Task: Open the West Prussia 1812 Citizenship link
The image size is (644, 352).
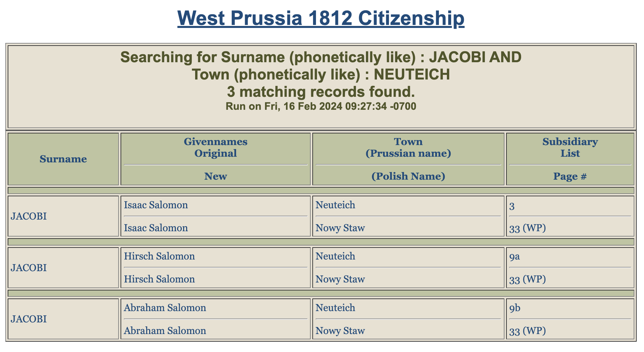Action: click(321, 18)
